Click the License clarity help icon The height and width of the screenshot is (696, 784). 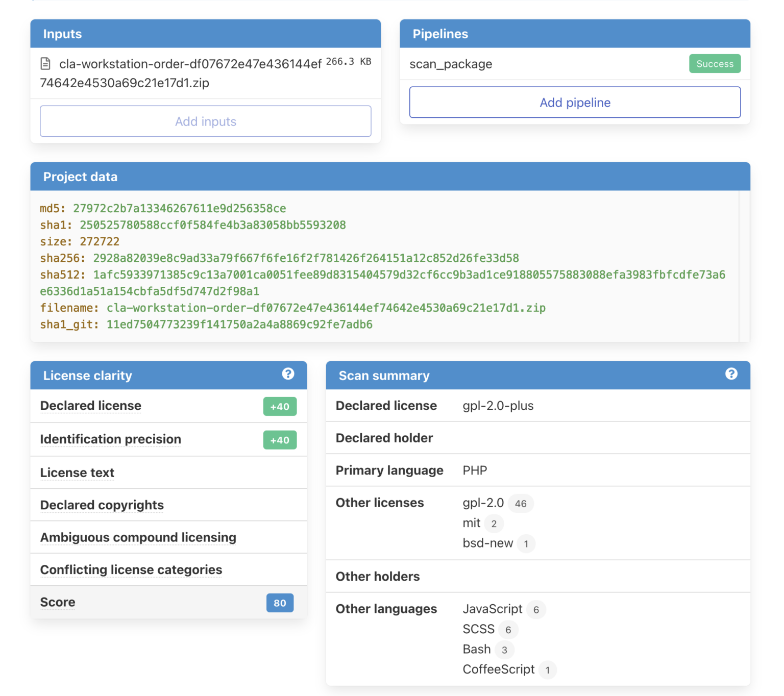coord(288,374)
